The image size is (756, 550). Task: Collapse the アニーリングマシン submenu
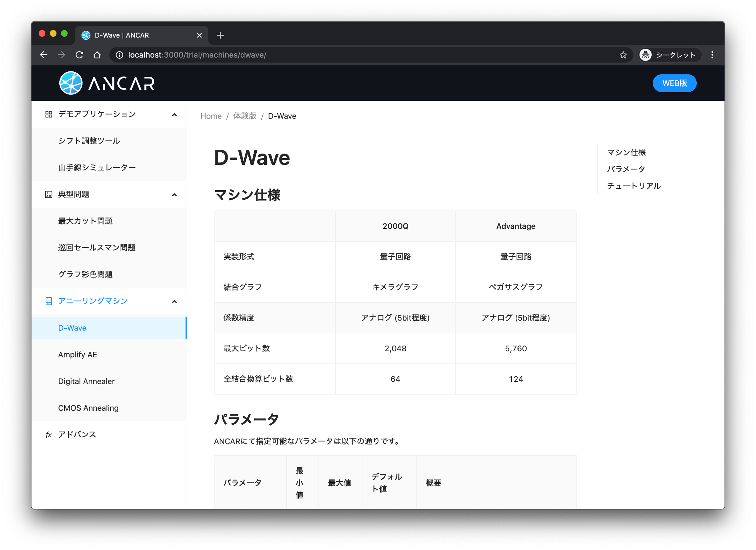point(174,301)
